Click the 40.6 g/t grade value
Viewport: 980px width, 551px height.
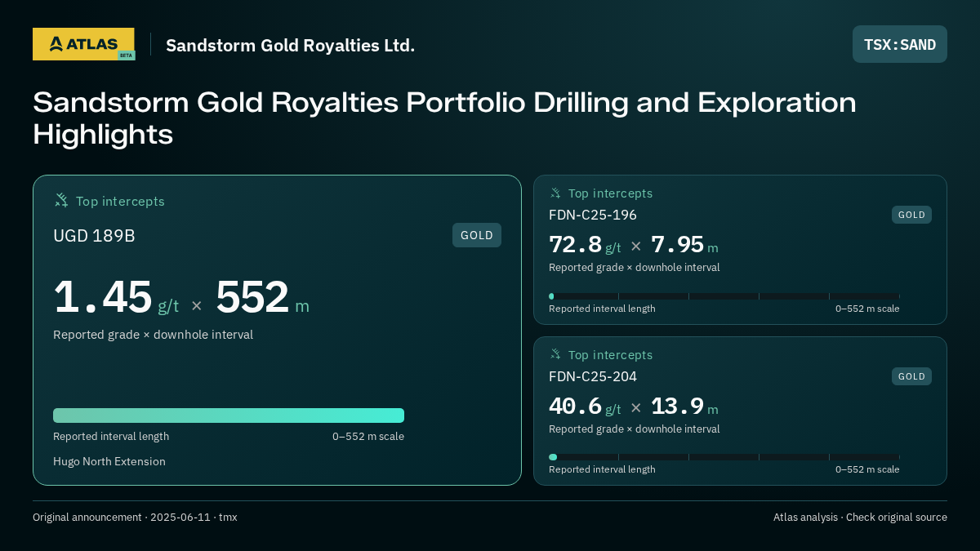(x=585, y=407)
